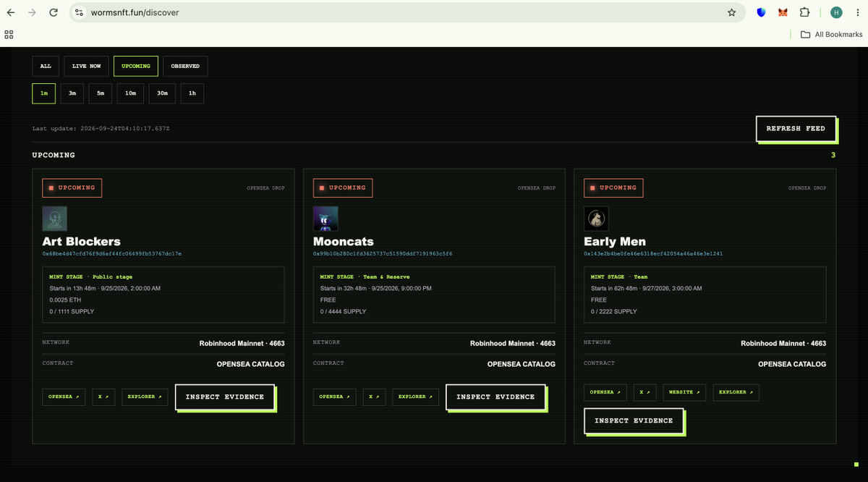Image resolution: width=868 pixels, height=482 pixels.
Task: Choose the 1h refresh interval
Action: 192,93
